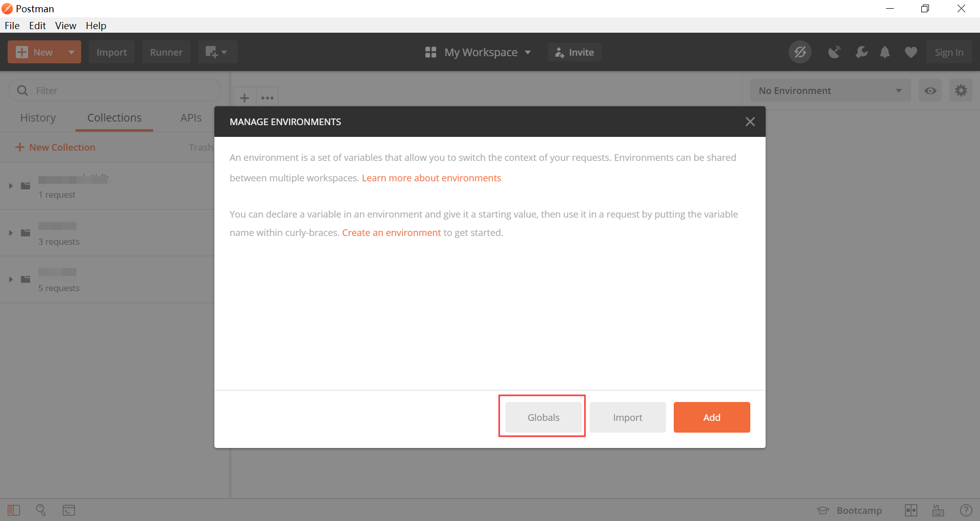Switch to the APIs tab
Screen dimensions: 980x521
coord(191,117)
